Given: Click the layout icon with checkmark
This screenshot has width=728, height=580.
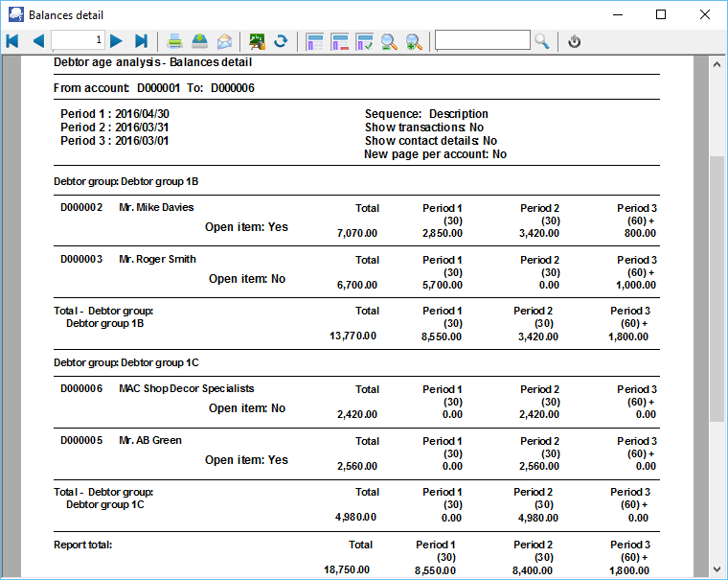Looking at the screenshot, I should [x=364, y=41].
